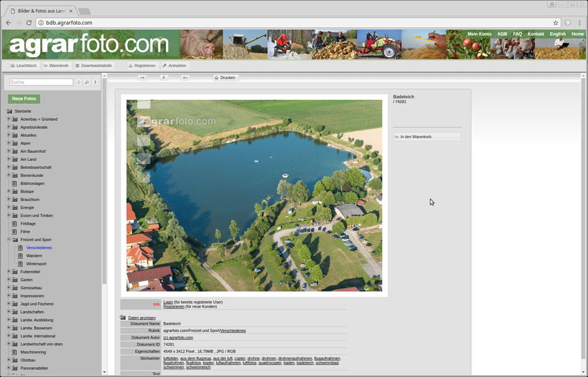Click the Wintersport grid icon
Screen dimensions: 588x377
(x=20, y=264)
